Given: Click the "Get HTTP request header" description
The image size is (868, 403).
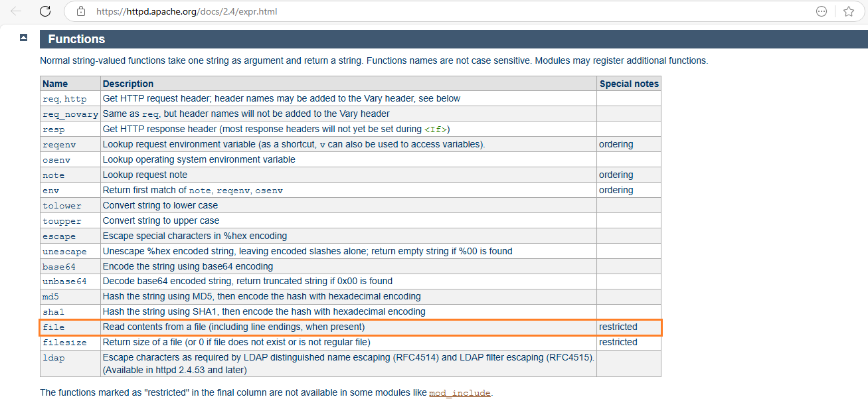Looking at the screenshot, I should [282, 99].
